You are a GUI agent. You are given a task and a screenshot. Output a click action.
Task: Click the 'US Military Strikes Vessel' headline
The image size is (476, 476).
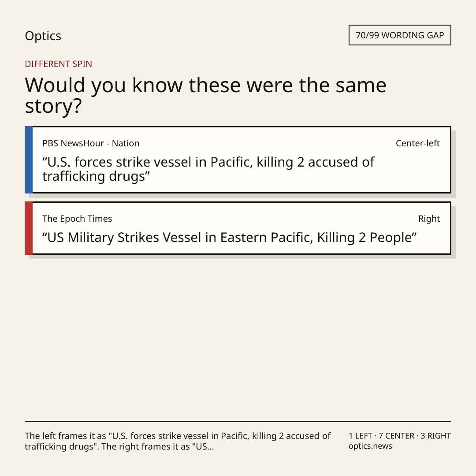pos(230,238)
